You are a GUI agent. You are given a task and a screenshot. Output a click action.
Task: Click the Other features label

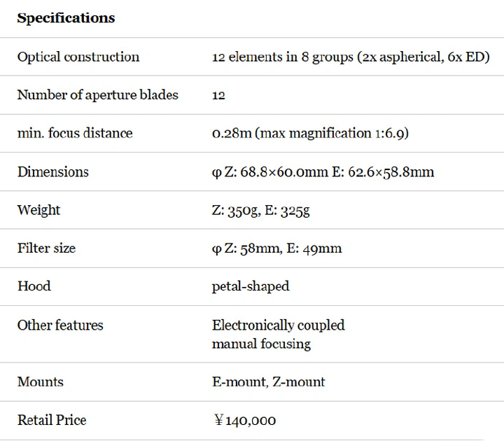click(60, 325)
